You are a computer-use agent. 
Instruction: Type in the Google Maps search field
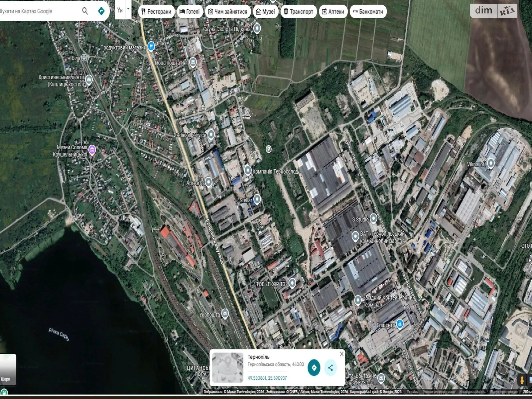pos(37,11)
